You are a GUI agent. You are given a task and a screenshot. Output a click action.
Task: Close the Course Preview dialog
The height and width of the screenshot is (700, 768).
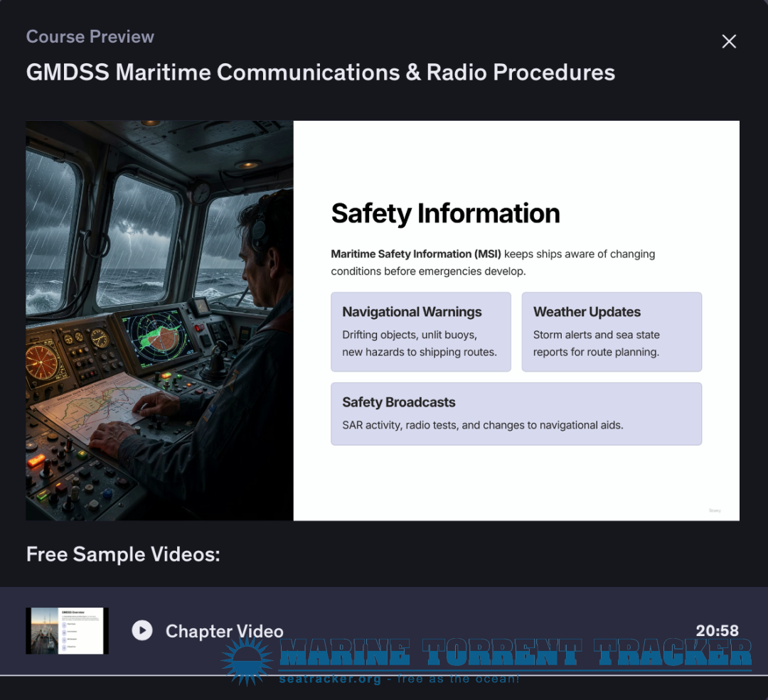coord(729,42)
